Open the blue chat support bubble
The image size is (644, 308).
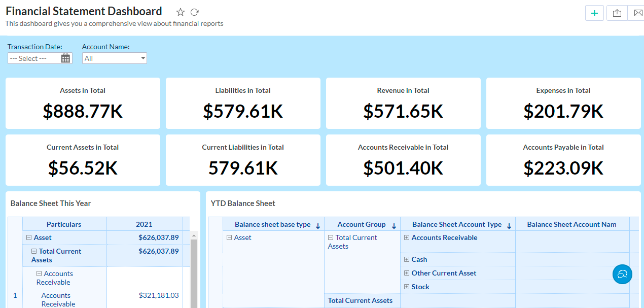[622, 274]
